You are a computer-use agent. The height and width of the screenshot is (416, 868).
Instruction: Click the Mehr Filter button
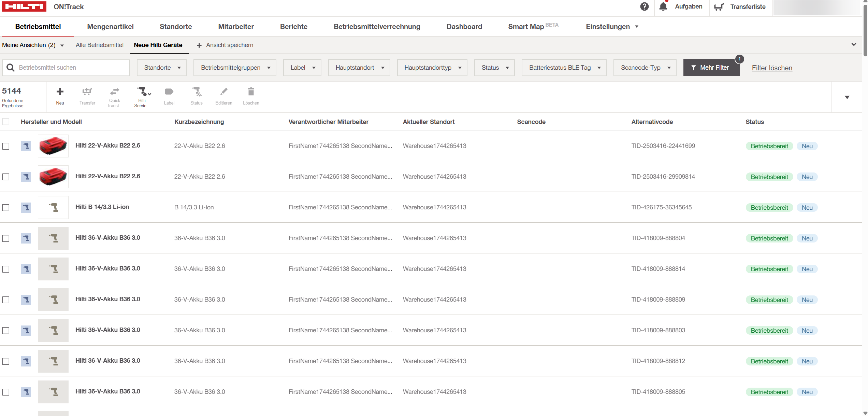click(711, 68)
